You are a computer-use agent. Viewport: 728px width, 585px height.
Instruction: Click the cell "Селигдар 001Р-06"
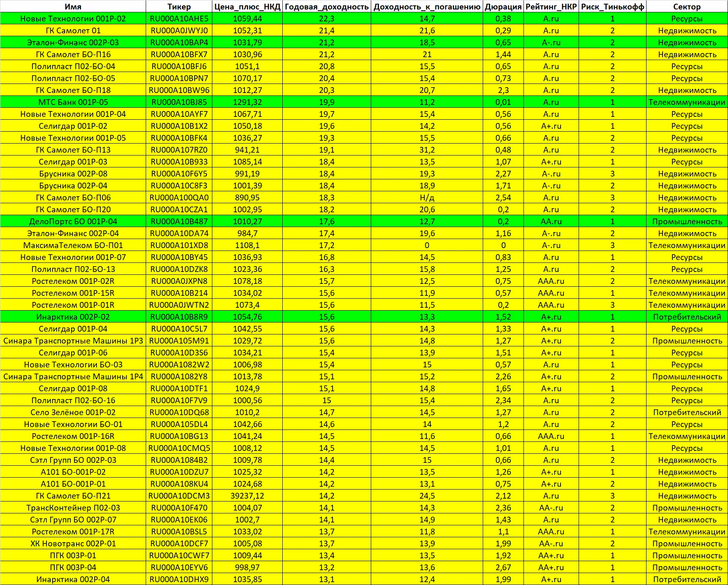tap(73, 353)
